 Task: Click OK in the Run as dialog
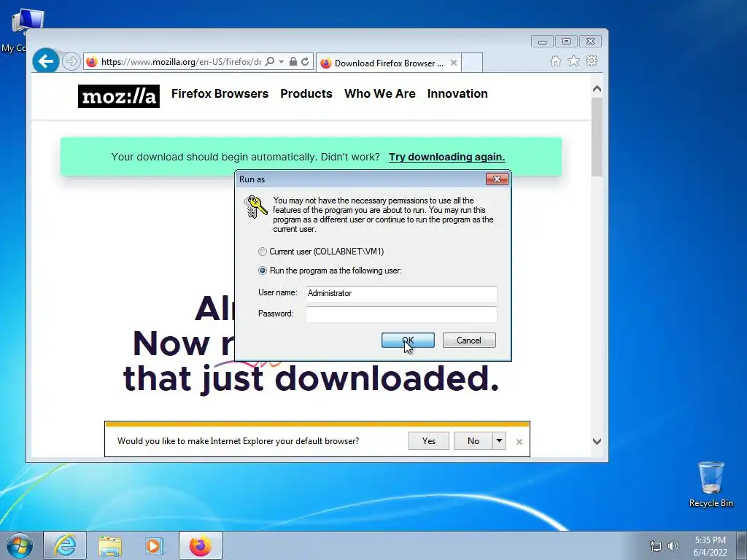(x=408, y=340)
